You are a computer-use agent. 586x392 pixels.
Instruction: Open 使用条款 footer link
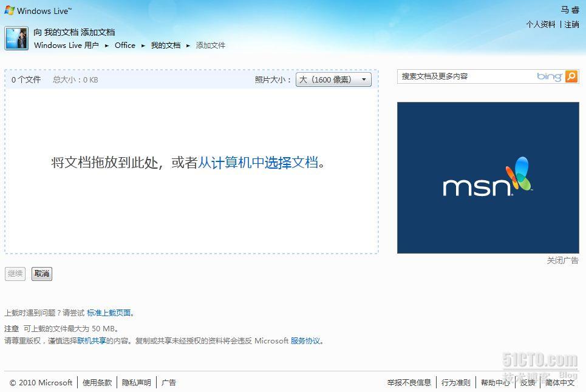[97, 383]
